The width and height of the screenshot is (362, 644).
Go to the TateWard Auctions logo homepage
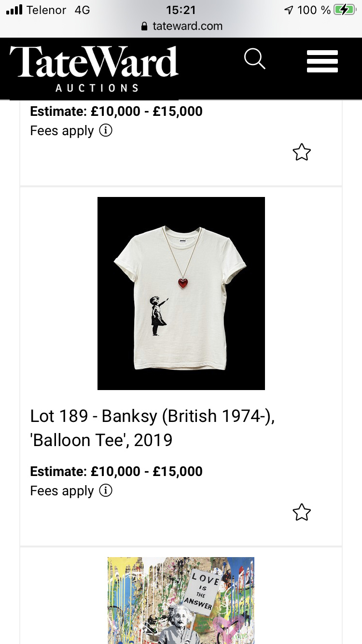tap(94, 68)
